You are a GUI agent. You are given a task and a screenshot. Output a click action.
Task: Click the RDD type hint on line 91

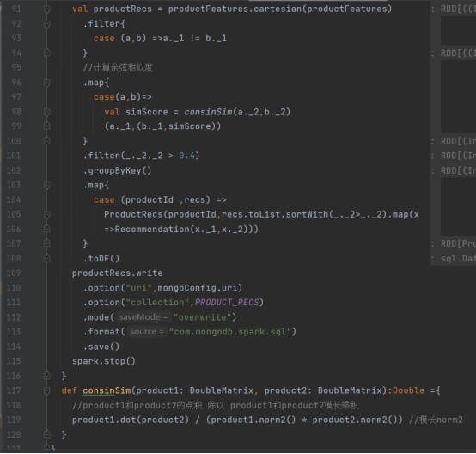coord(454,9)
